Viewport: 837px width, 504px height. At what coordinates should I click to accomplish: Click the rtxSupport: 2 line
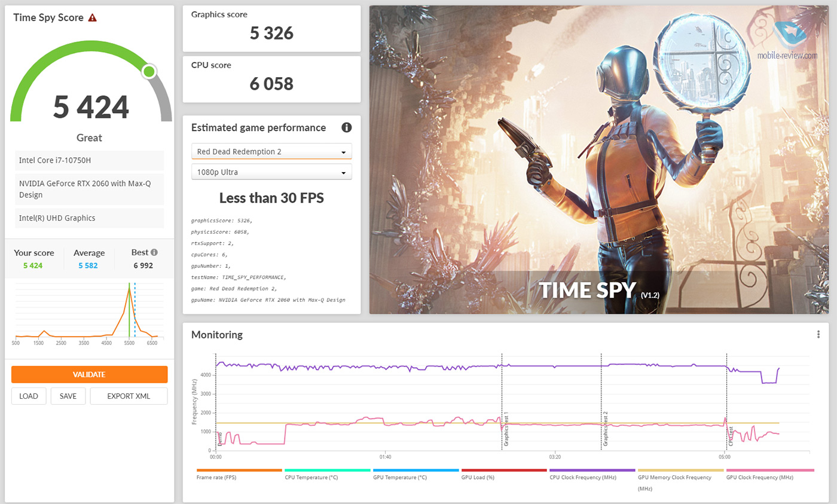pos(212,243)
